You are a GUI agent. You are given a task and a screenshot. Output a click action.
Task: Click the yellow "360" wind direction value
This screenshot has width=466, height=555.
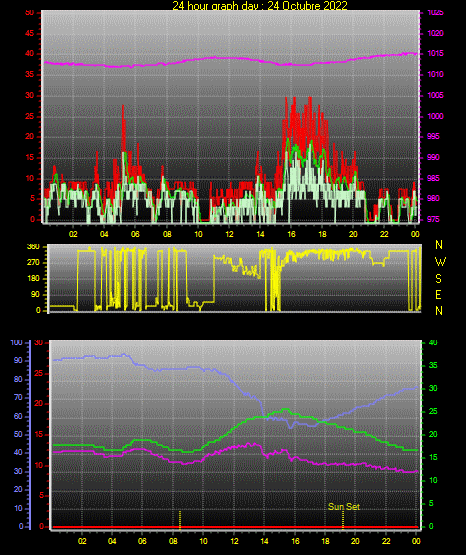[33, 247]
